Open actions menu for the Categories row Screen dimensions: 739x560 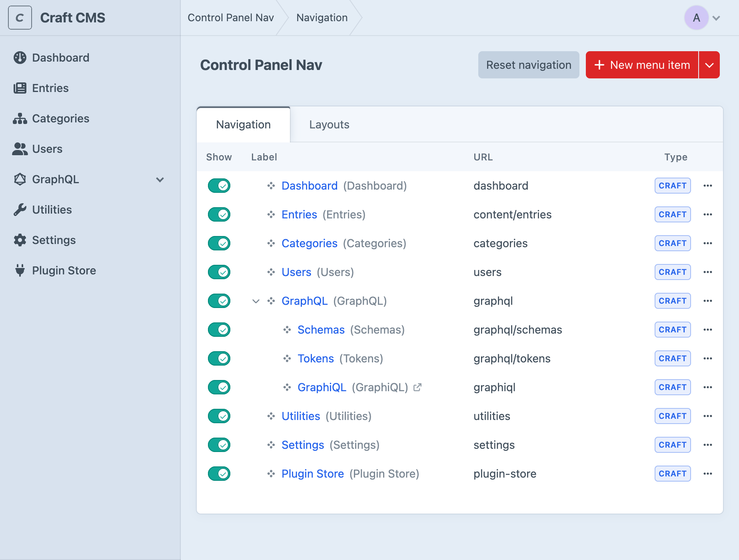click(x=708, y=243)
